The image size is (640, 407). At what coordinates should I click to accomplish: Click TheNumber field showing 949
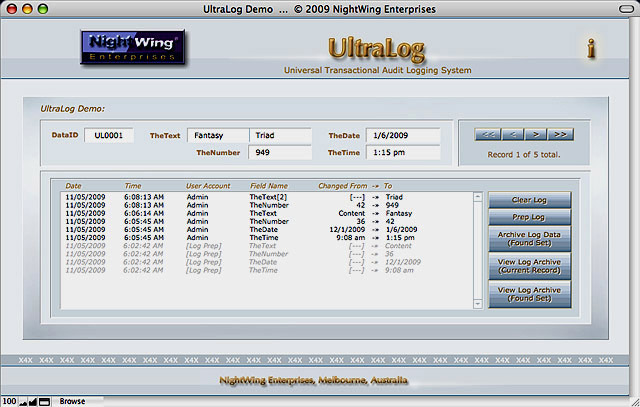click(280, 153)
